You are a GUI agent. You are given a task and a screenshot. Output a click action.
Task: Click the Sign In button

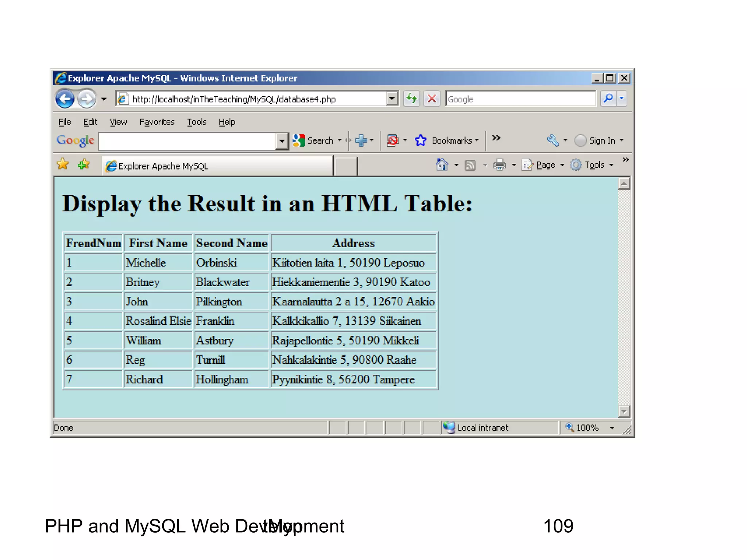[x=595, y=140]
